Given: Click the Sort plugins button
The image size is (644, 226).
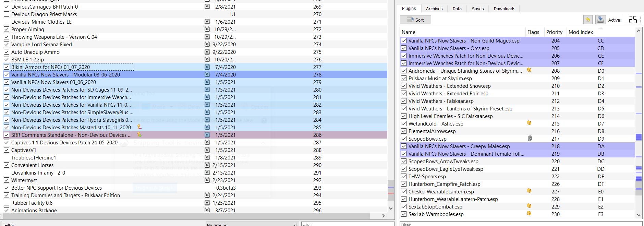Looking at the screenshot, I should 415,20.
